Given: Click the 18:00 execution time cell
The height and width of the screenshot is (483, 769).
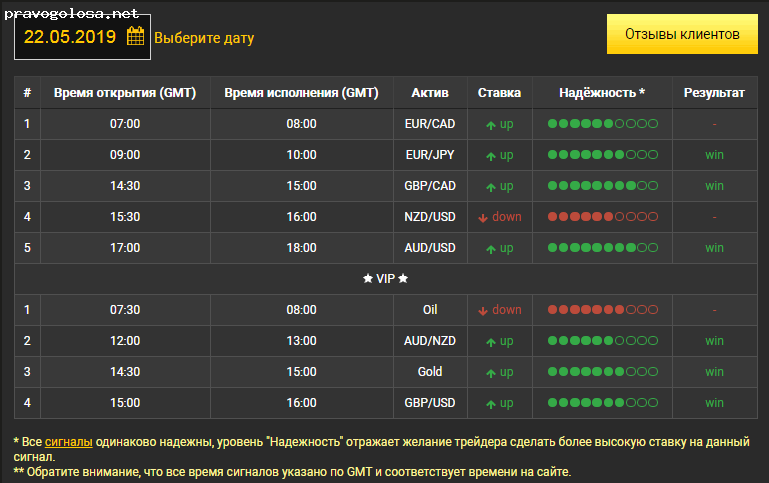Looking at the screenshot, I should tap(301, 248).
